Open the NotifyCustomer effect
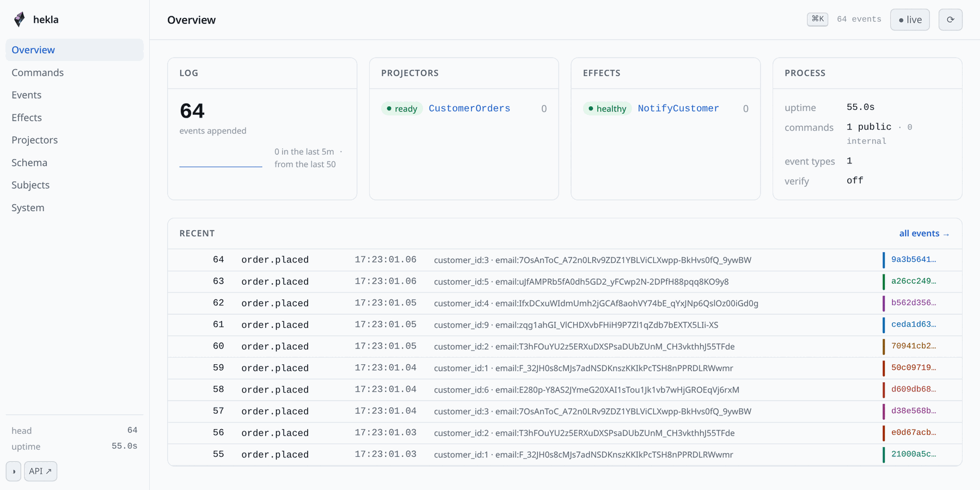980x490 pixels. [x=678, y=108]
